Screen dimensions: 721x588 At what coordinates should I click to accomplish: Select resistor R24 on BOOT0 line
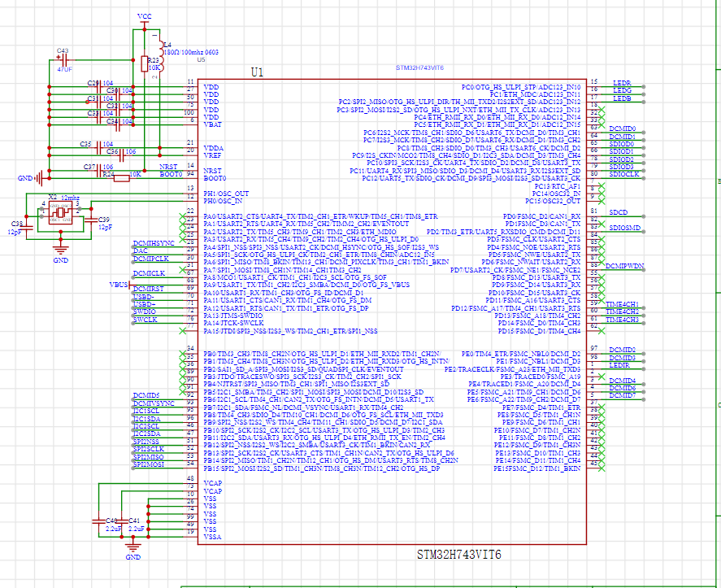tap(120, 177)
